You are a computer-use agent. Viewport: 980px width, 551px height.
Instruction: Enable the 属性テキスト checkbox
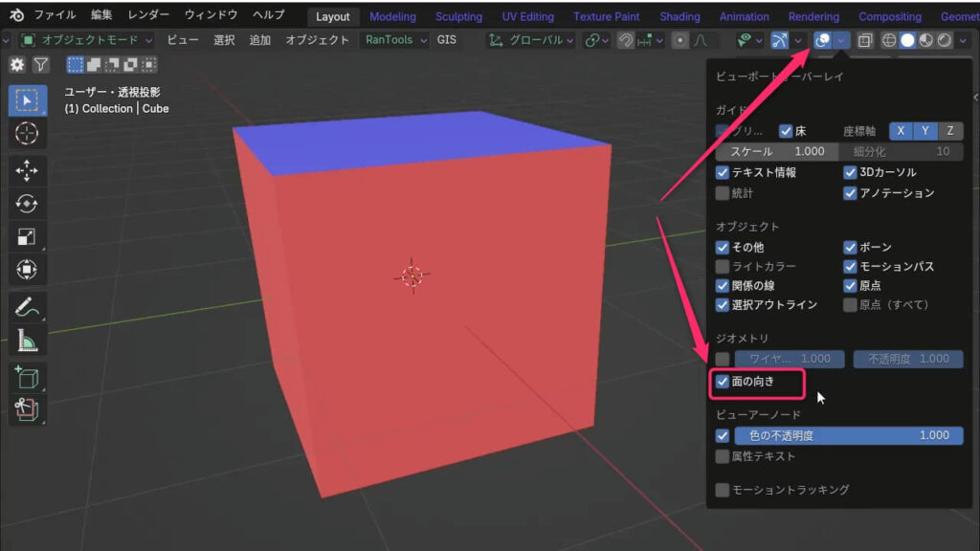pyautogui.click(x=723, y=456)
